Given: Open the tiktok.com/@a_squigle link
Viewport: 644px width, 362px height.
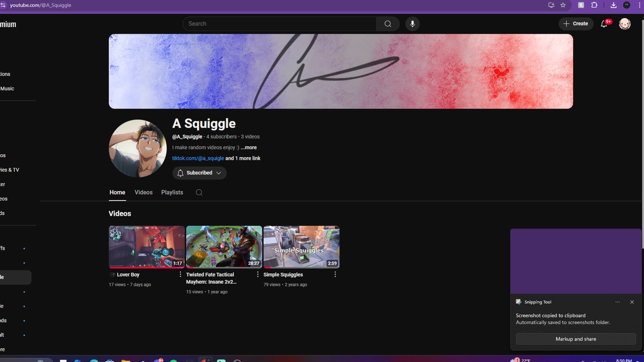Looking at the screenshot, I should (x=198, y=158).
